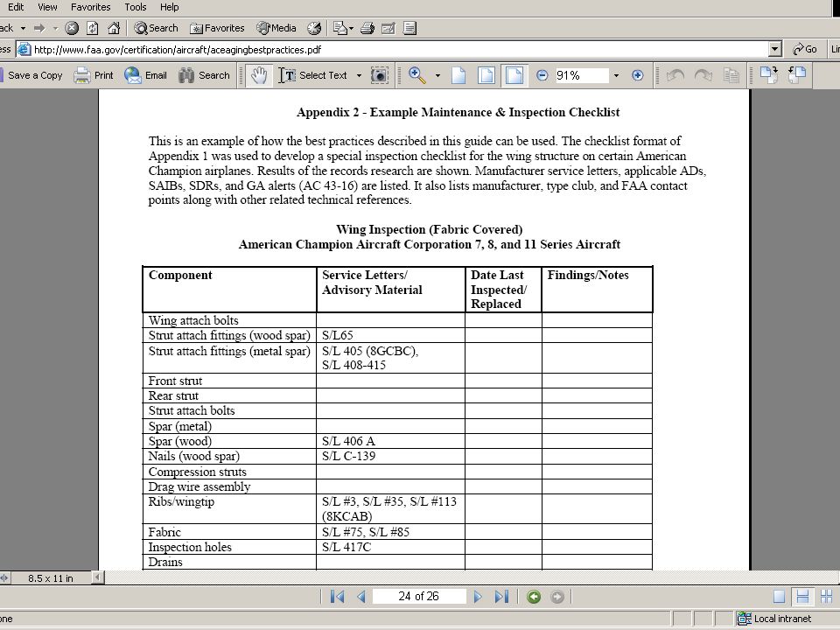
Task: Click the Local intranet zone indicator
Action: pyautogui.click(x=774, y=619)
